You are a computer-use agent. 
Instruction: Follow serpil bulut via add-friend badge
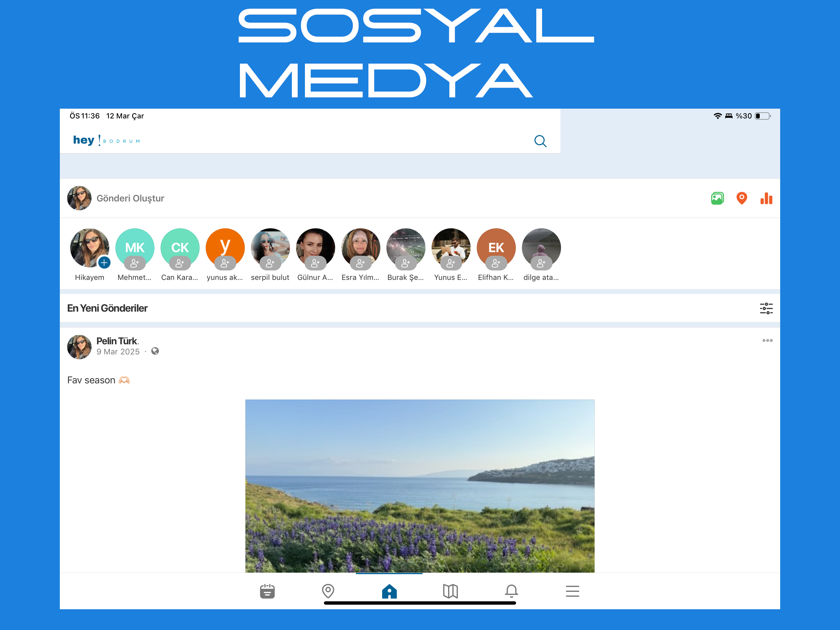(270, 263)
